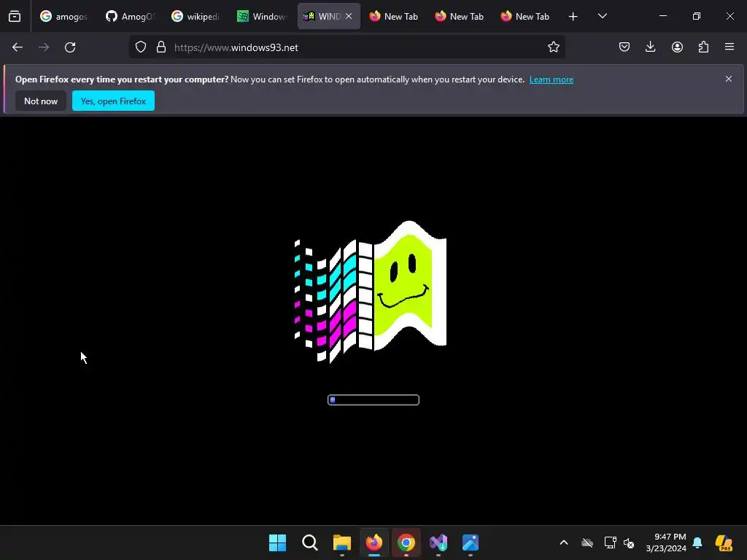Open the Firefox downloads panel
Image resolution: width=747 pixels, height=560 pixels.
[650, 47]
